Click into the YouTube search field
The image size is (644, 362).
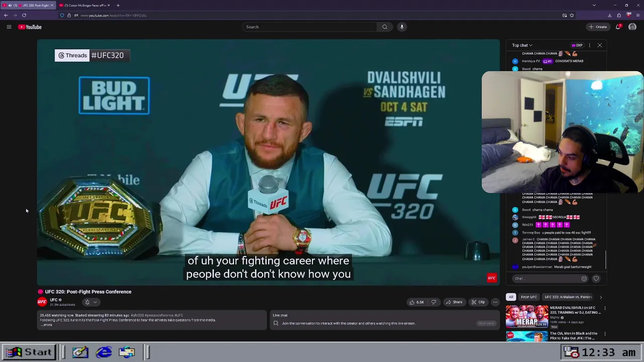coord(309,27)
